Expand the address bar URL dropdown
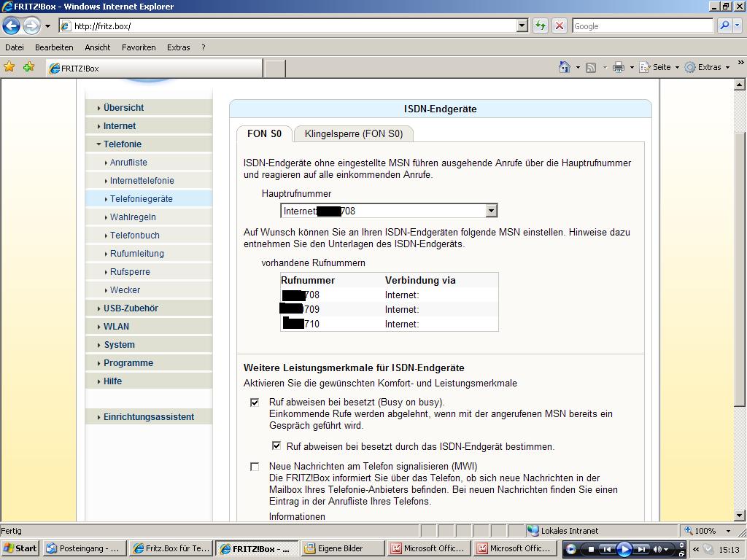 (x=522, y=26)
